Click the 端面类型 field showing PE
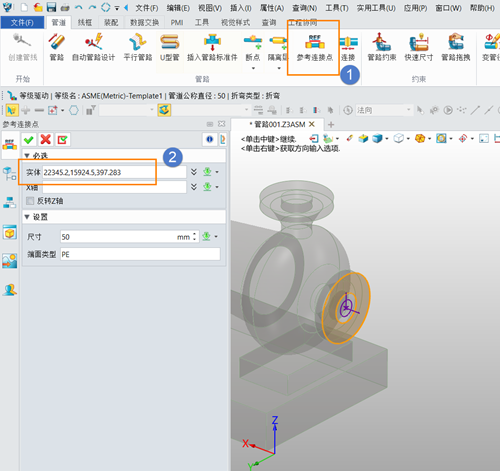 (140, 254)
